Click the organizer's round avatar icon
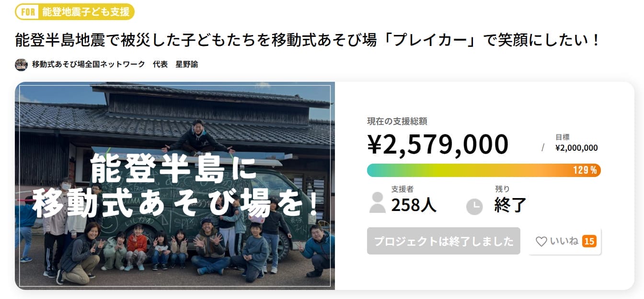The width and height of the screenshot is (644, 299). (21, 65)
